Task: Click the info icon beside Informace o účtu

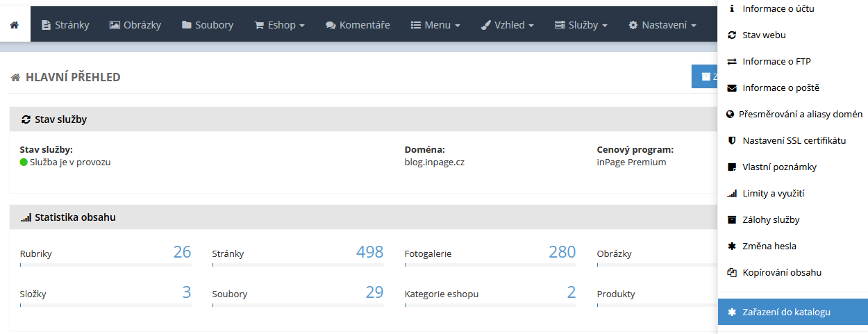Action: (x=731, y=9)
